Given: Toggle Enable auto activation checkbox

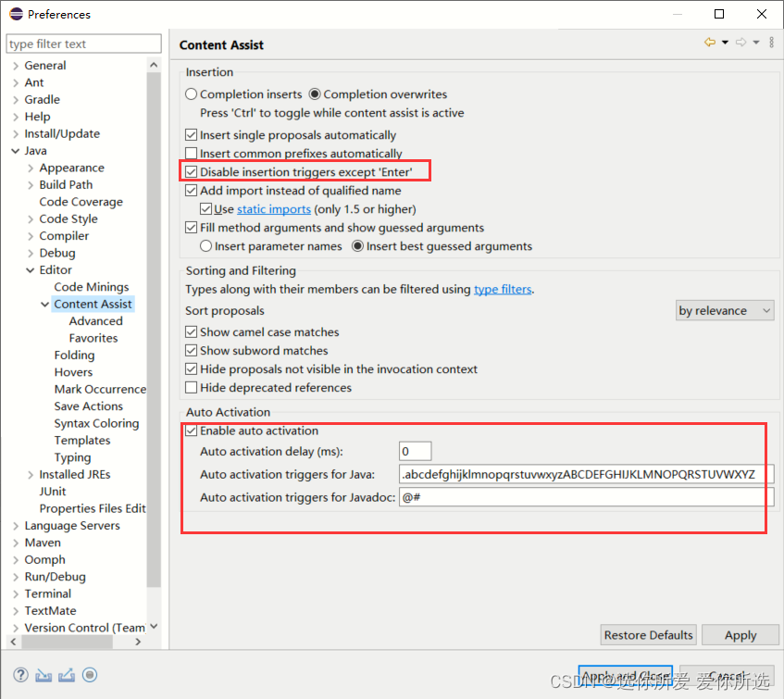Looking at the screenshot, I should point(191,431).
